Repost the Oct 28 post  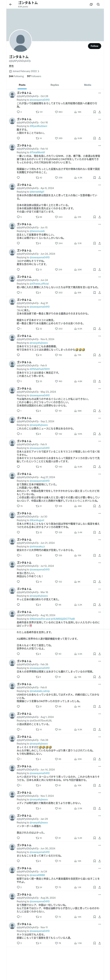coord(39,112)
